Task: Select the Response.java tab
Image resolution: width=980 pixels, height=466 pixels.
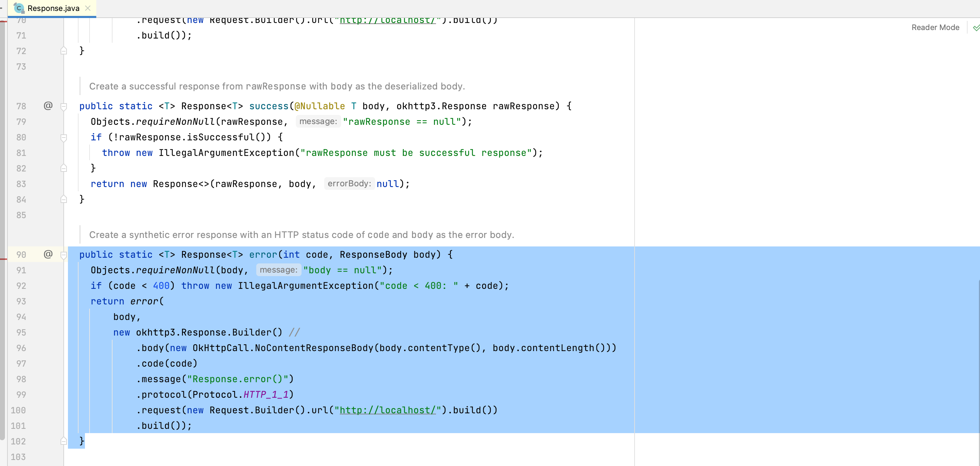Action: (x=53, y=8)
